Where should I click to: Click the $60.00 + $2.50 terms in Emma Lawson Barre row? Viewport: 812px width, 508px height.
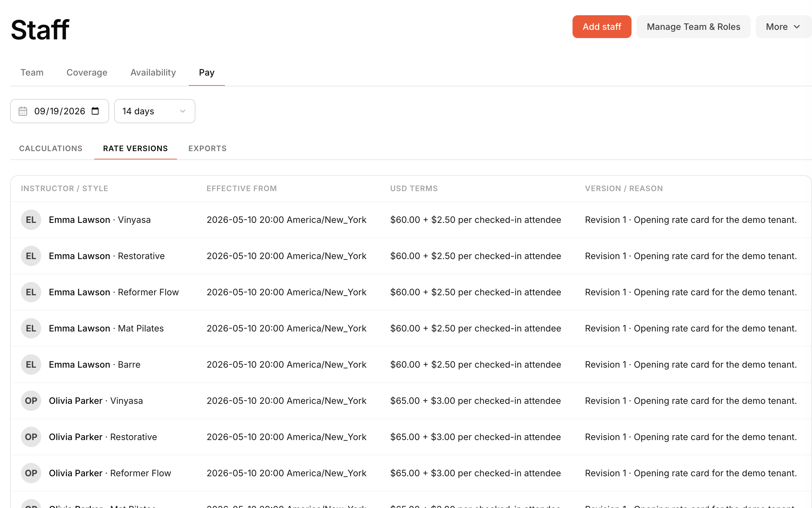pos(475,364)
